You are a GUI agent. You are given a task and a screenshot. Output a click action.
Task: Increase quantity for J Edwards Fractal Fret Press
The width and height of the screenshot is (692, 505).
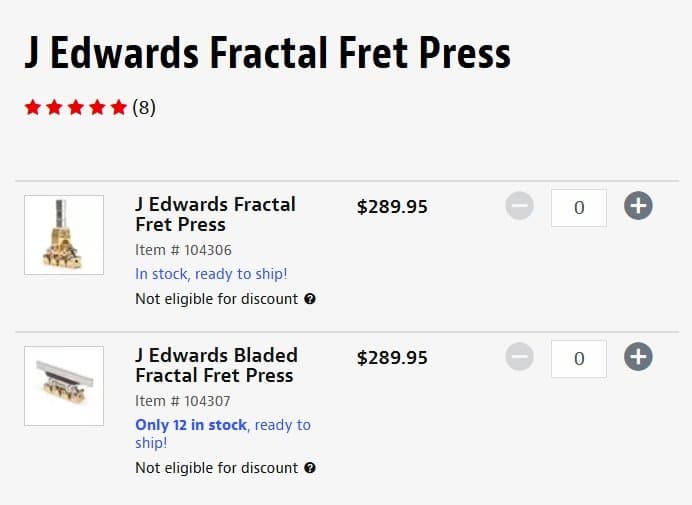coord(638,207)
